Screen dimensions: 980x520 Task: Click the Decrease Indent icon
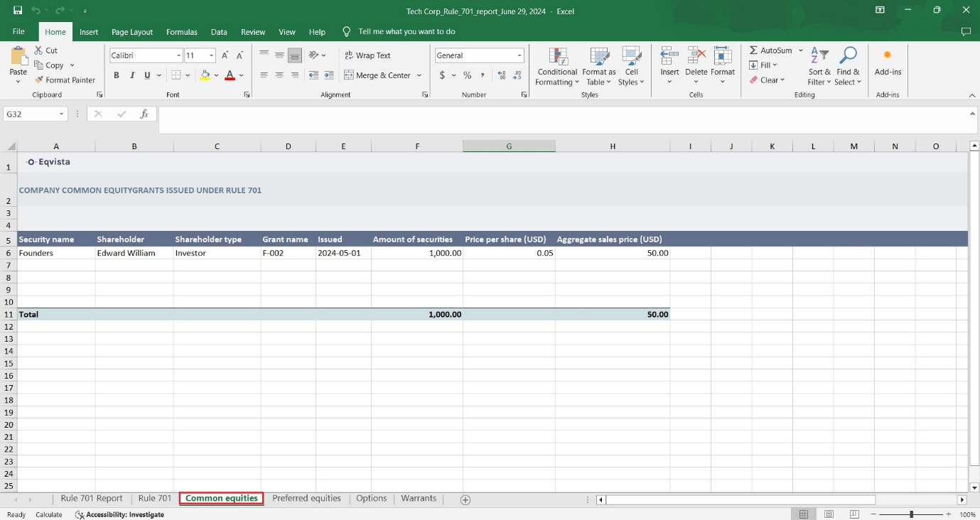[313, 75]
